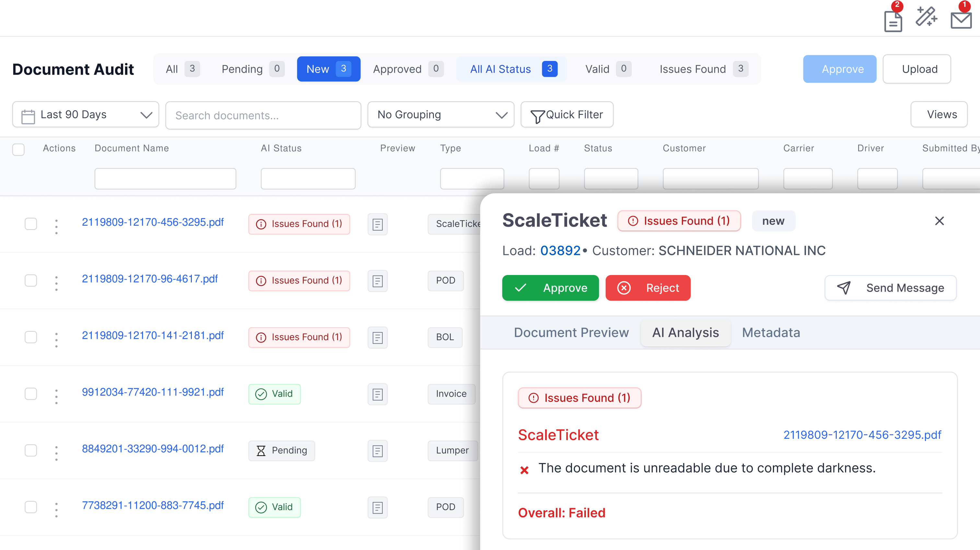The width and height of the screenshot is (980, 550).
Task: Open load number 03892 link
Action: pyautogui.click(x=560, y=251)
